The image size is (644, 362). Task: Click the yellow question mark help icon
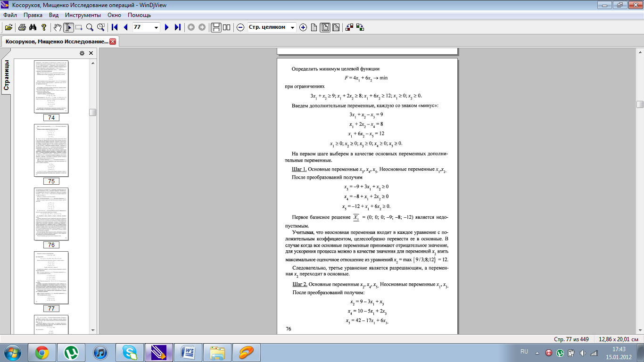(x=43, y=27)
